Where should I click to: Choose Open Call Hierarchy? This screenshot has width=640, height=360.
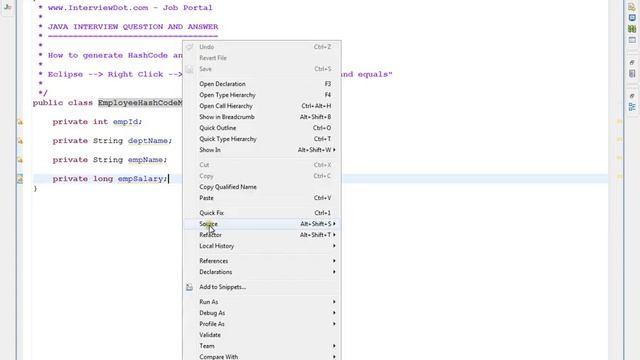click(262, 106)
